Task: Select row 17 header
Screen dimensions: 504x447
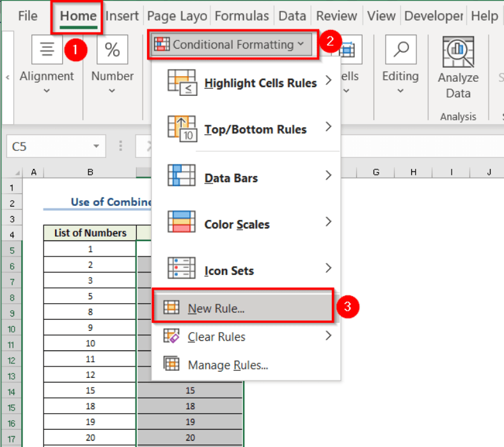Action: coord(12,439)
